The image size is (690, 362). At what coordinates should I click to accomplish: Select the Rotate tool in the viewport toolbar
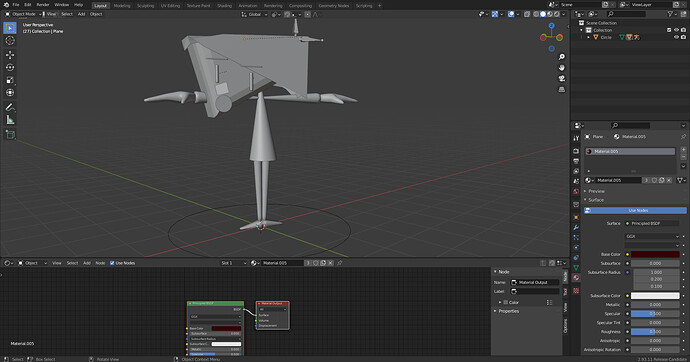pyautogui.click(x=10, y=67)
